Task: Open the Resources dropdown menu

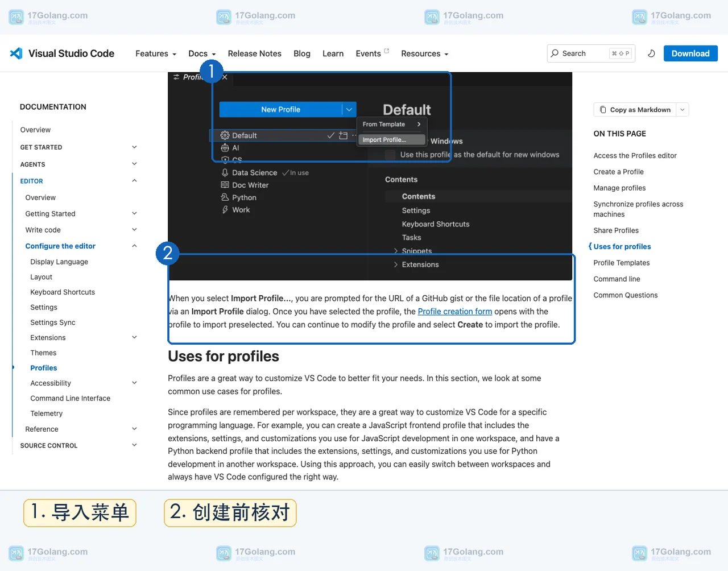Action: (x=425, y=53)
